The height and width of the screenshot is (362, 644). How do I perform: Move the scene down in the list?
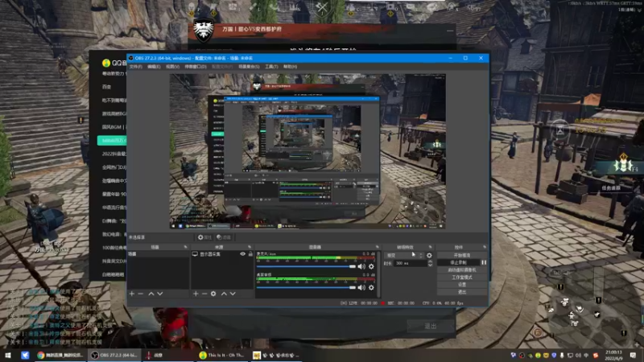coord(160,294)
